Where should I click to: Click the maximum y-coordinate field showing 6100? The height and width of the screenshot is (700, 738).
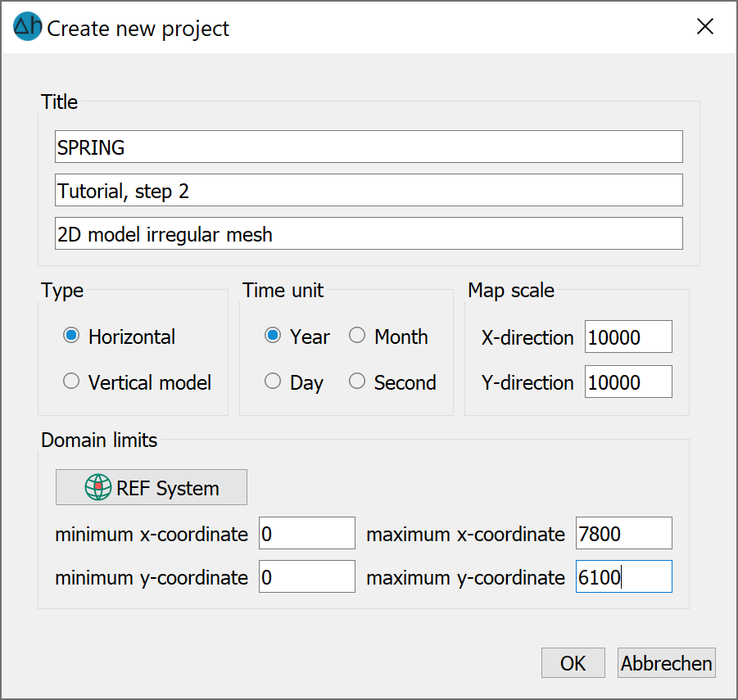coord(623,576)
